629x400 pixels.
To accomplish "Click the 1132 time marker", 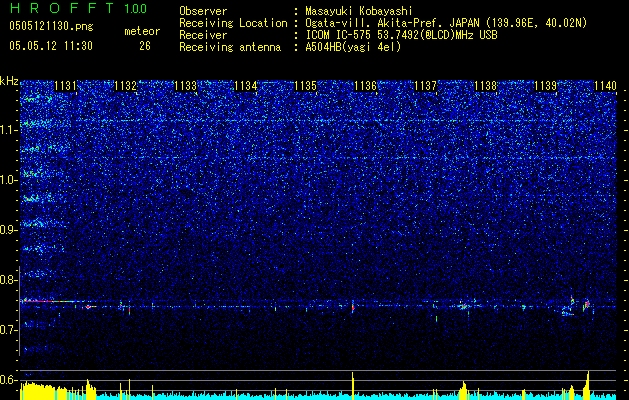I will click(126, 85).
